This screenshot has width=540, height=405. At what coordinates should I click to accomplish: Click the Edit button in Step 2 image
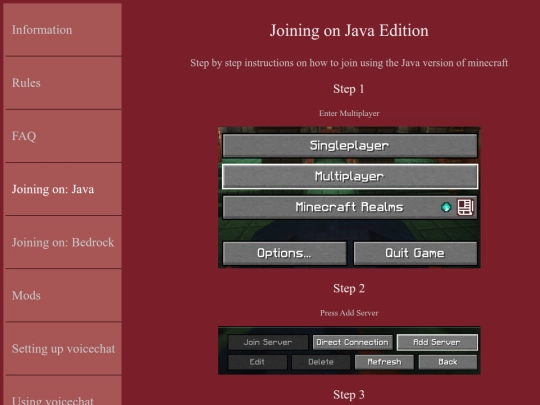tap(257, 362)
